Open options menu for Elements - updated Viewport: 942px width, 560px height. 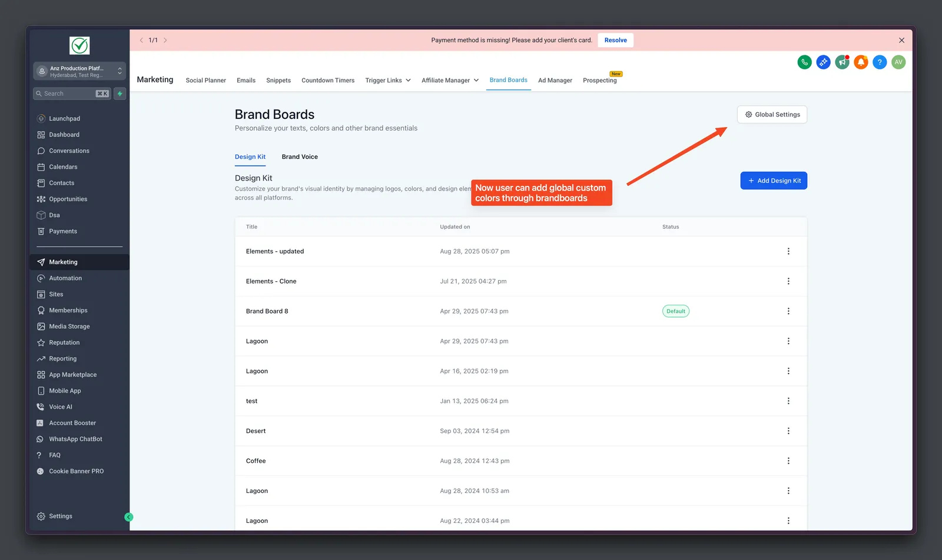pyautogui.click(x=788, y=251)
